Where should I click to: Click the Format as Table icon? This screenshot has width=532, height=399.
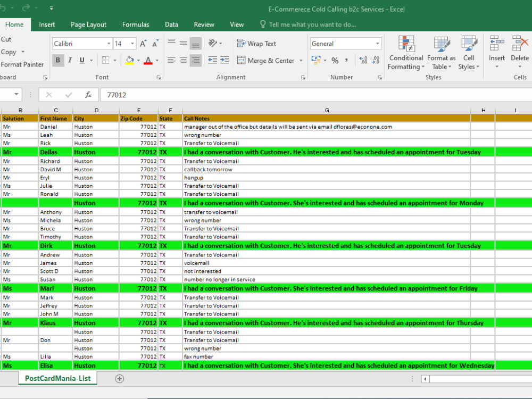(442, 45)
